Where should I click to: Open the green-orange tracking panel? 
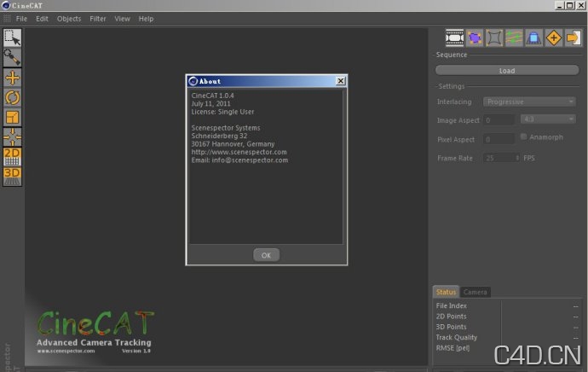pos(514,38)
